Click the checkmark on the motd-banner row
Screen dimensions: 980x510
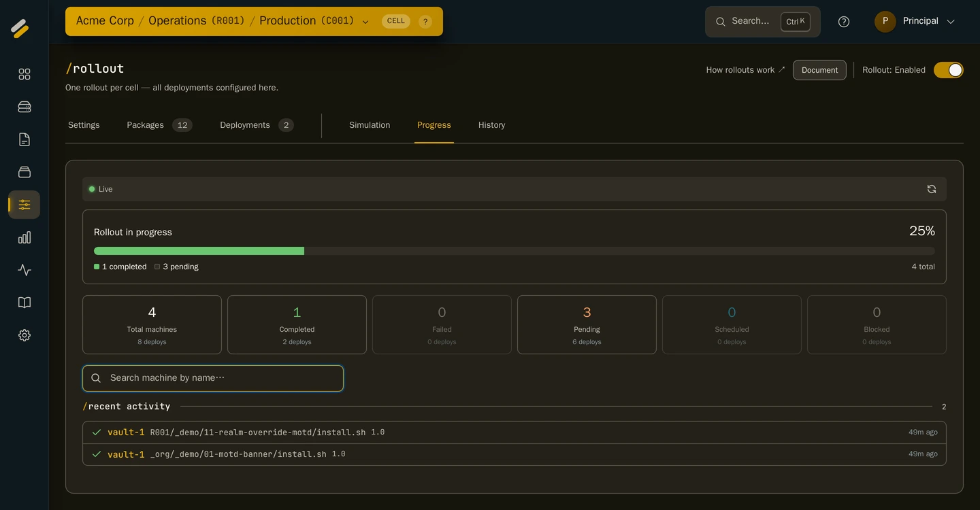(x=97, y=454)
